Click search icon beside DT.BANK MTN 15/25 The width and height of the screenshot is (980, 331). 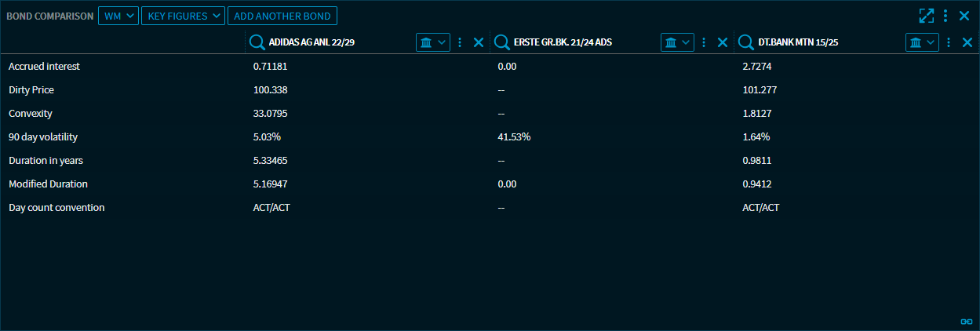coord(745,42)
